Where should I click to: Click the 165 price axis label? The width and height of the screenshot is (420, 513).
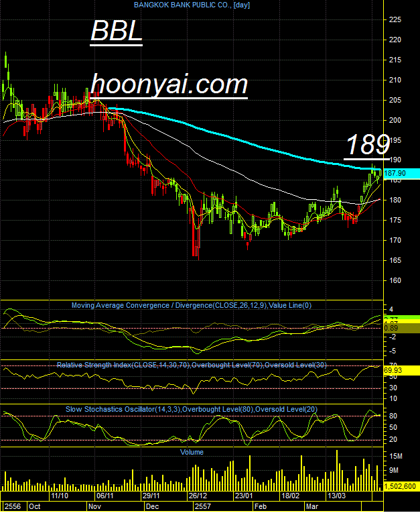pyautogui.click(x=395, y=261)
